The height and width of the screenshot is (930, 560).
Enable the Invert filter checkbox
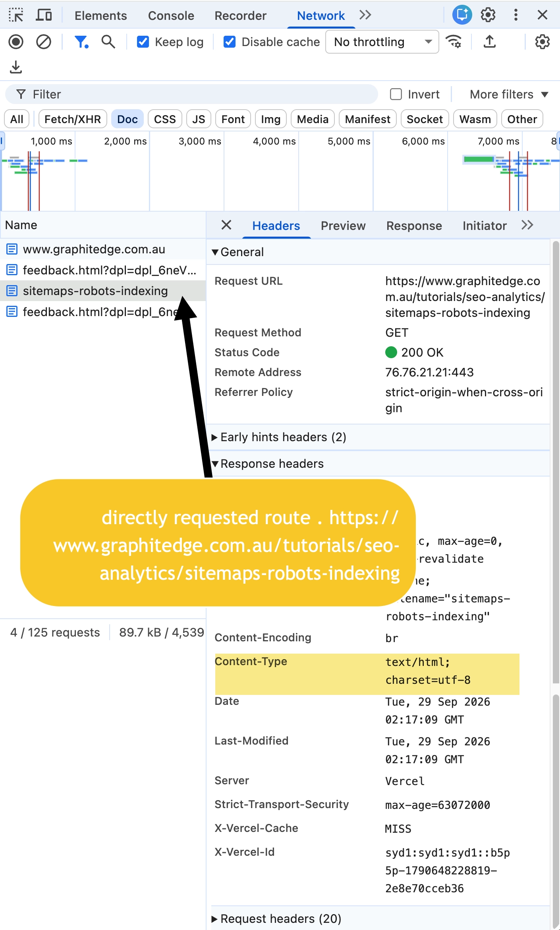[x=396, y=94]
